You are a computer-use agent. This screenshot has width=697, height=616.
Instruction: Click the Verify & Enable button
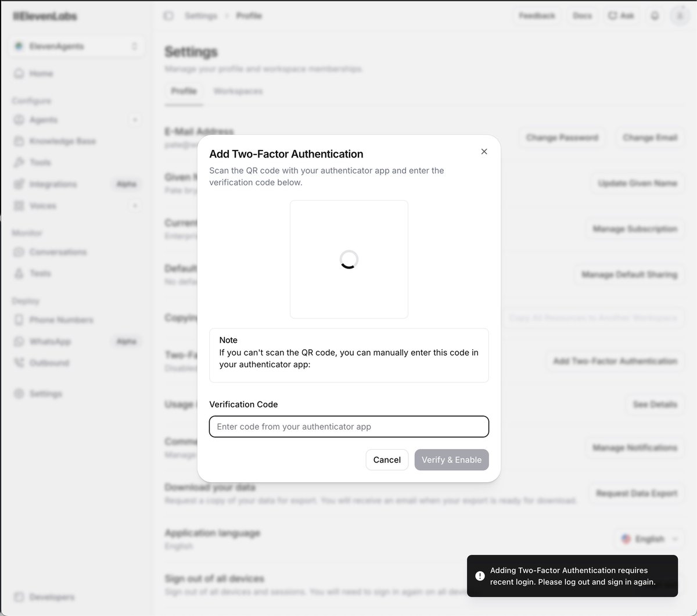[452, 460]
